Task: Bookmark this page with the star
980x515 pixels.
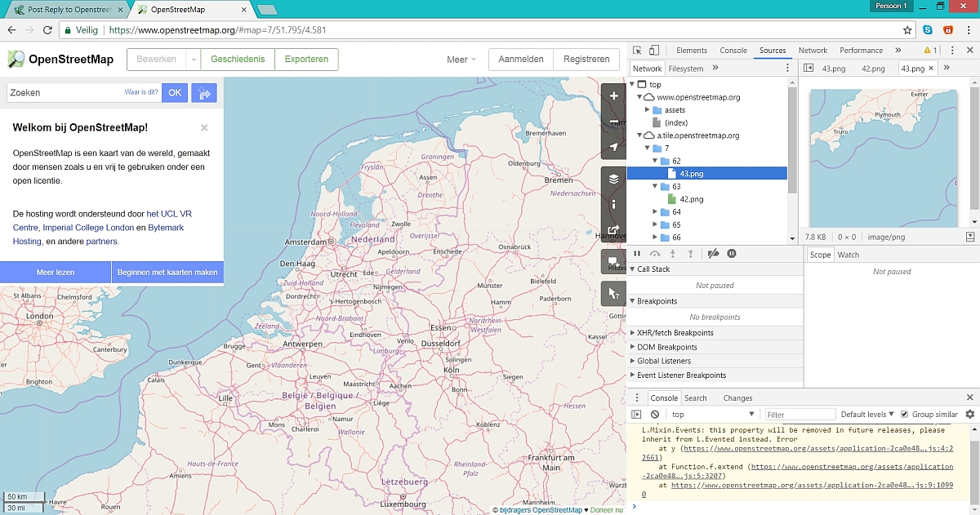Action: (907, 29)
